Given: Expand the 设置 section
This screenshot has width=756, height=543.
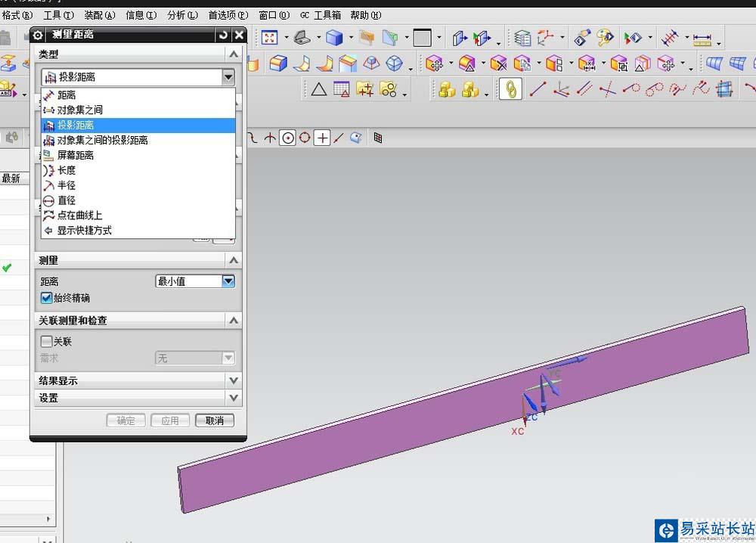Looking at the screenshot, I should (138, 398).
